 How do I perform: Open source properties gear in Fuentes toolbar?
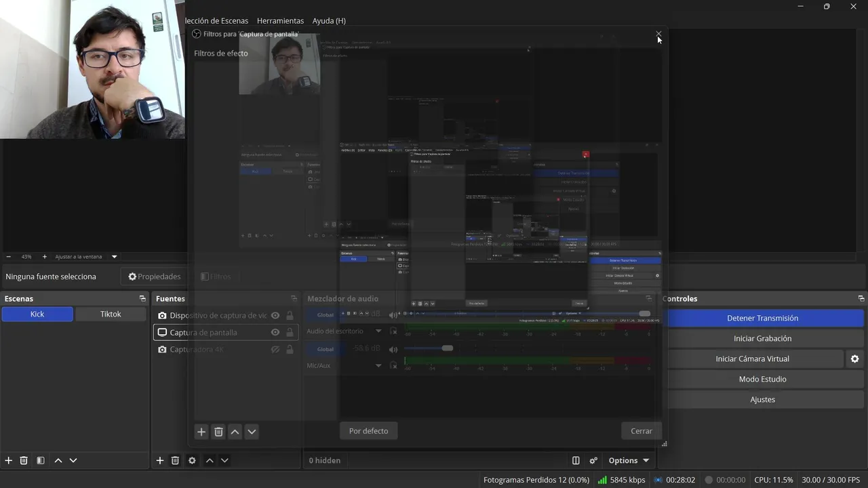pyautogui.click(x=192, y=460)
